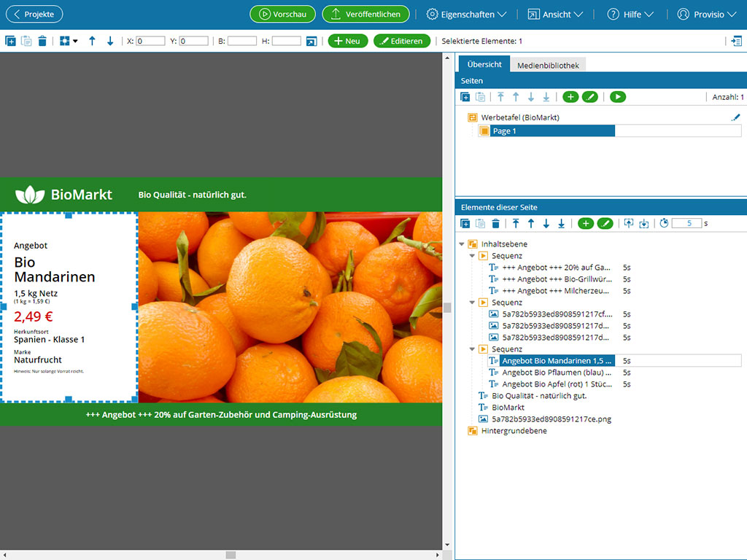Delete the selected element via canvas toolbar trash
This screenshot has width=747, height=560.
coord(42,42)
